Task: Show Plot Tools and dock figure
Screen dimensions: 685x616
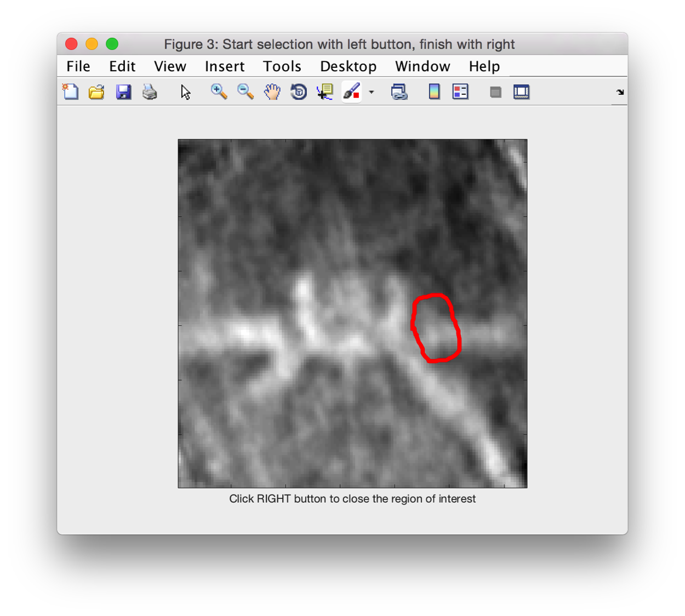Action: 521,91
